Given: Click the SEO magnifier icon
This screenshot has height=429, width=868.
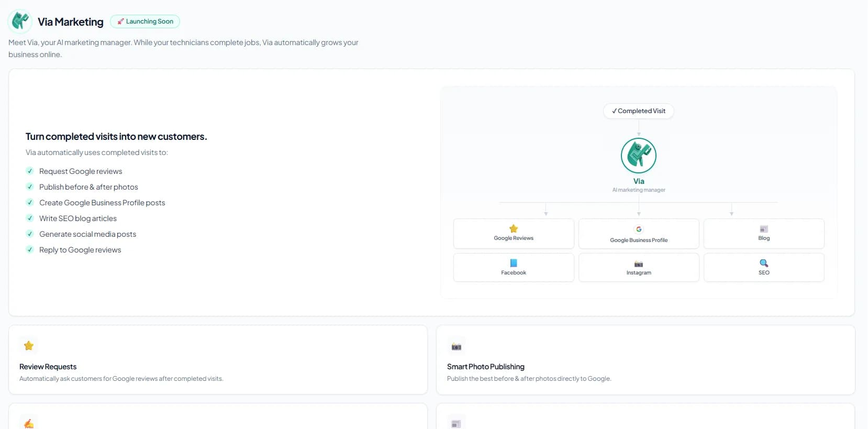Looking at the screenshot, I should [764, 263].
